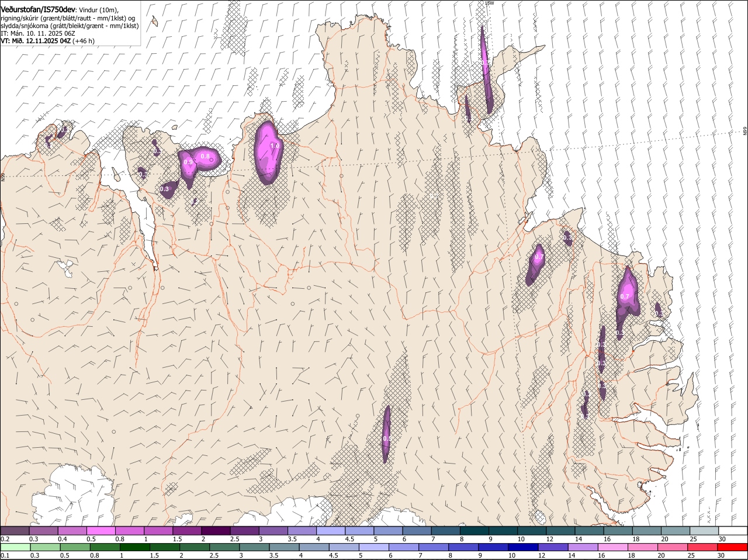The image size is (748, 560).
Task: Choose the darkest purple 2 swatch, upper legend
Action: pos(216,530)
